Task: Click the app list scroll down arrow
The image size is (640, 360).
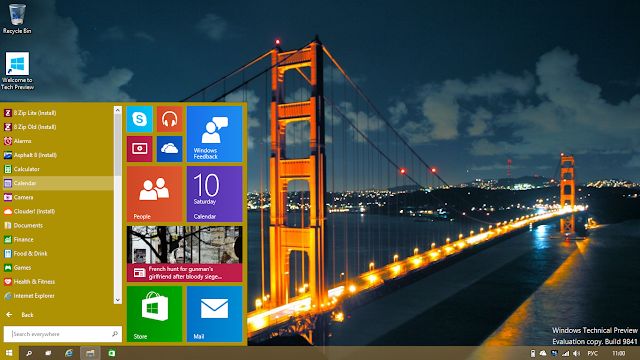Action: click(118, 300)
